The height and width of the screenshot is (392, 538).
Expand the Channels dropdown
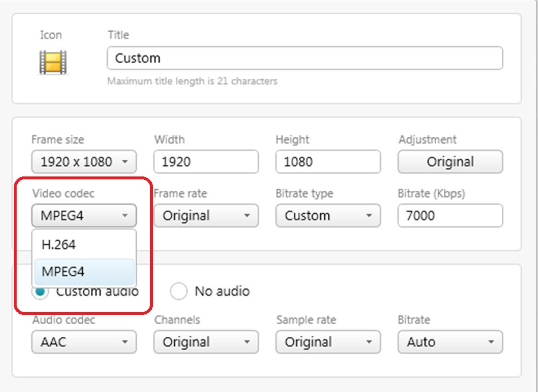[206, 342]
